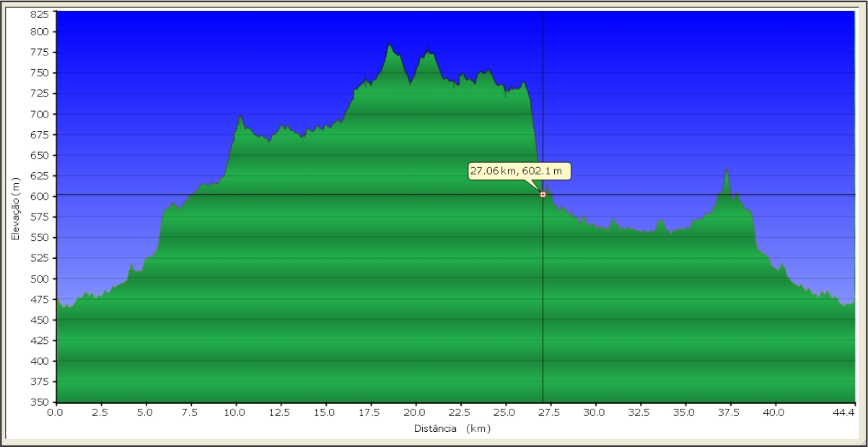Click the 27.5 distance axis label
This screenshot has width=868, height=447.
pos(550,413)
